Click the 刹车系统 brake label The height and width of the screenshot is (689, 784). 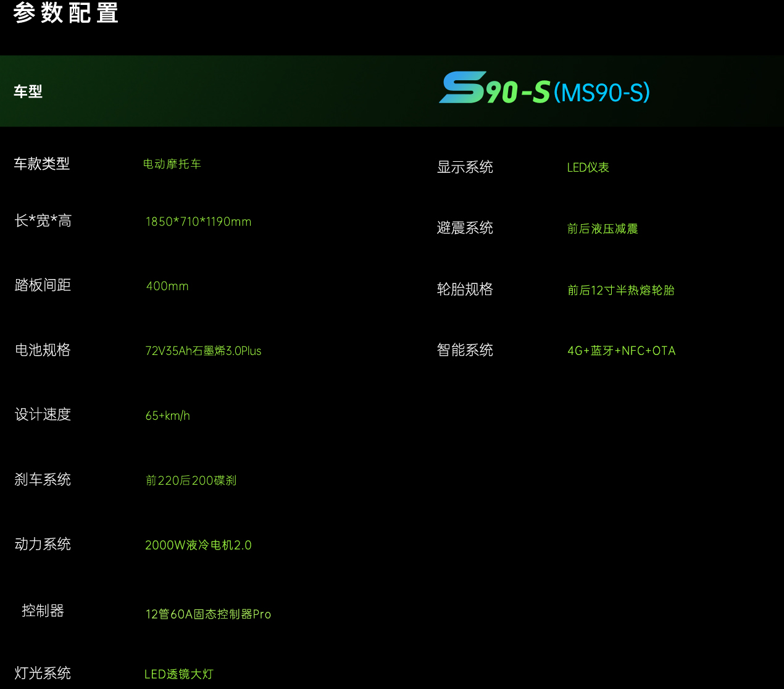42,479
